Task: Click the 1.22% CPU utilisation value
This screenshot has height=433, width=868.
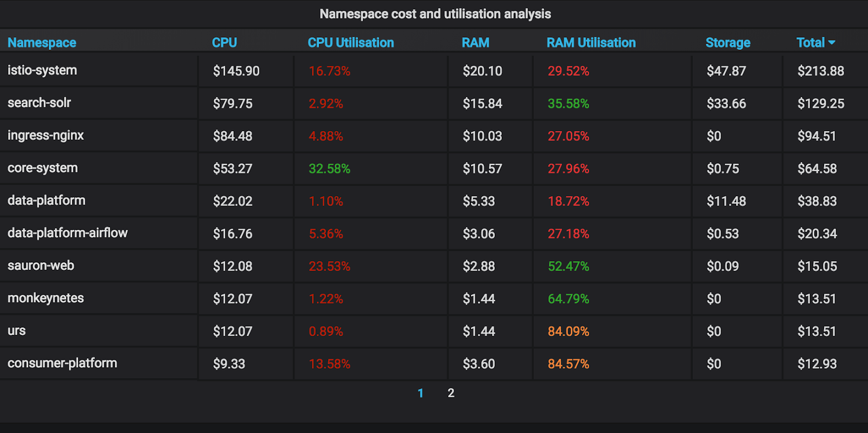Action: pyautogui.click(x=326, y=299)
